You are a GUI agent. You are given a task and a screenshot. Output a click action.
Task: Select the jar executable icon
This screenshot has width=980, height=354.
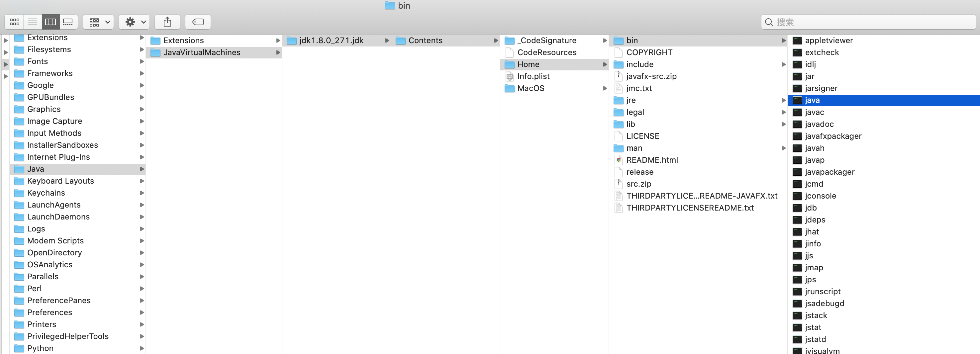pyautogui.click(x=797, y=76)
